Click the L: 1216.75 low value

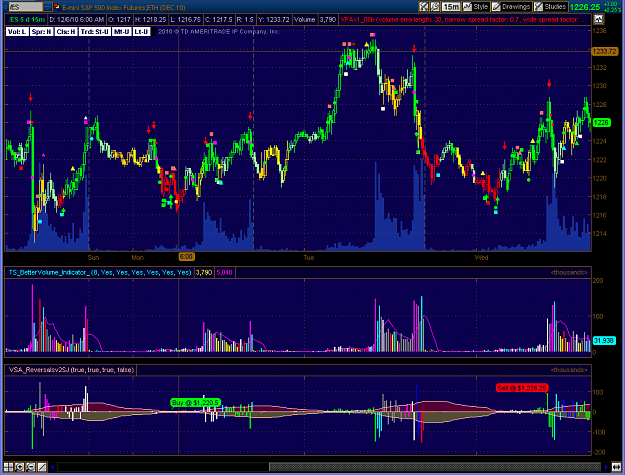[185, 19]
